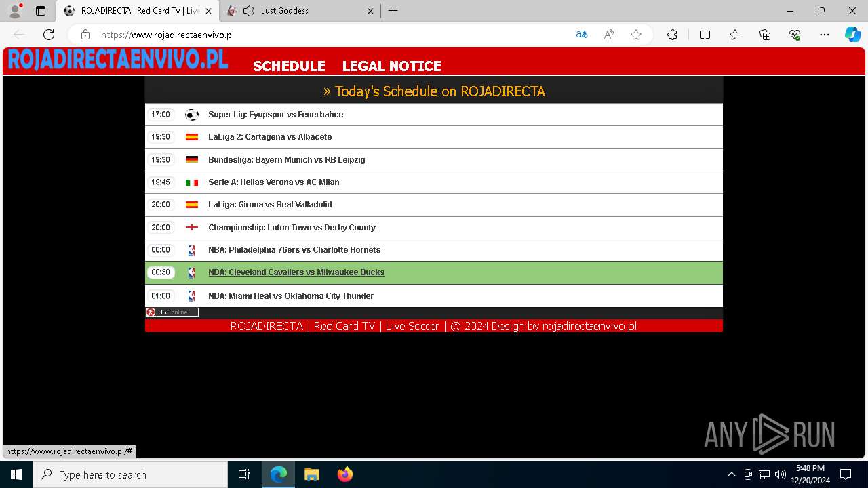Open LaLiga: Girona vs Real Valladolid

[x=270, y=205]
